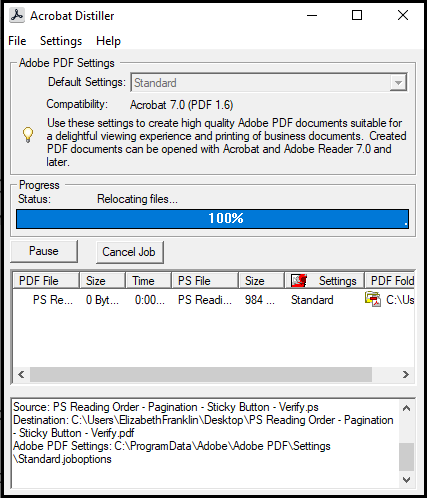Viewport: 427px width, 498px height.
Task: Click the '0 Byt...' size cell
Action: click(x=102, y=300)
